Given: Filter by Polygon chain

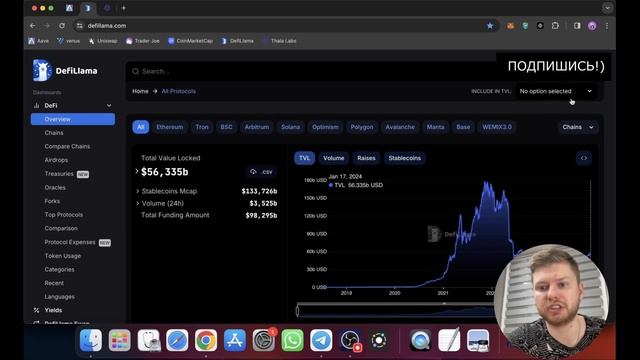Looking at the screenshot, I should [x=362, y=127].
